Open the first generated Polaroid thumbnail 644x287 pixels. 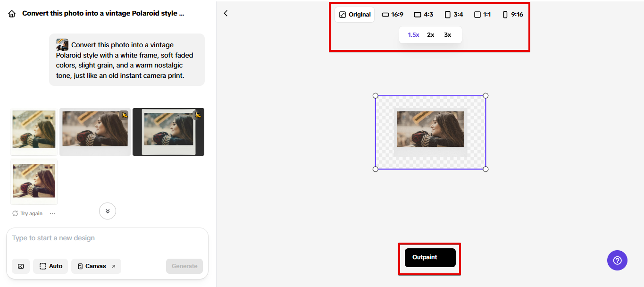pyautogui.click(x=34, y=132)
